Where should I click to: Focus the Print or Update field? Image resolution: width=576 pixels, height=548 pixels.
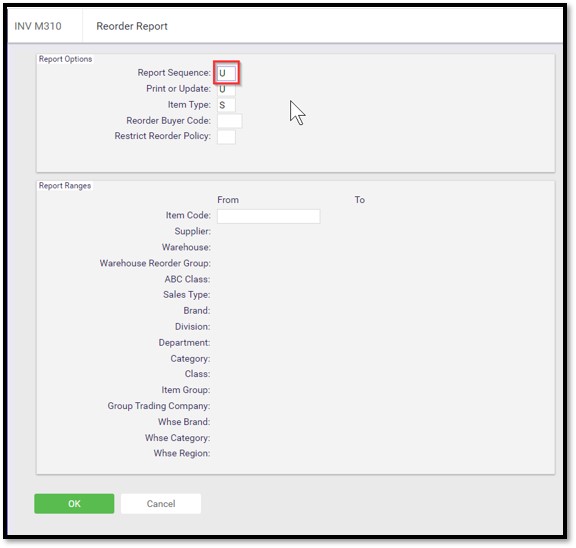tap(226, 89)
